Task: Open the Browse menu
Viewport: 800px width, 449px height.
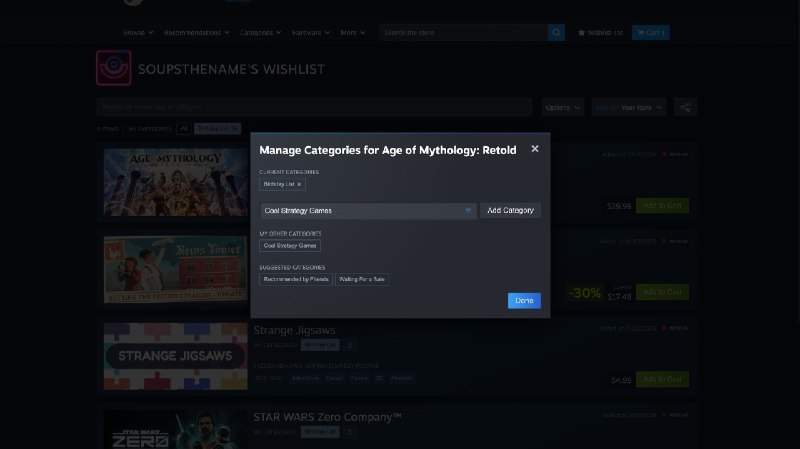Action: tap(138, 33)
